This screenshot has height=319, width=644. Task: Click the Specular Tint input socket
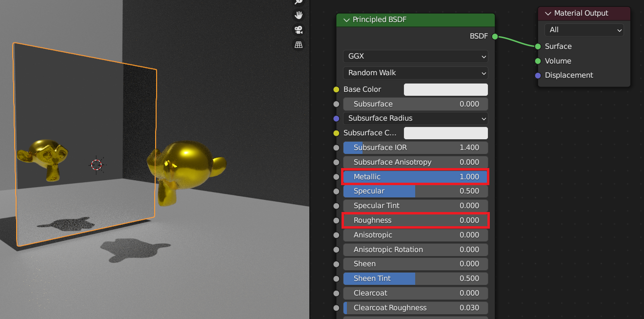(336, 206)
